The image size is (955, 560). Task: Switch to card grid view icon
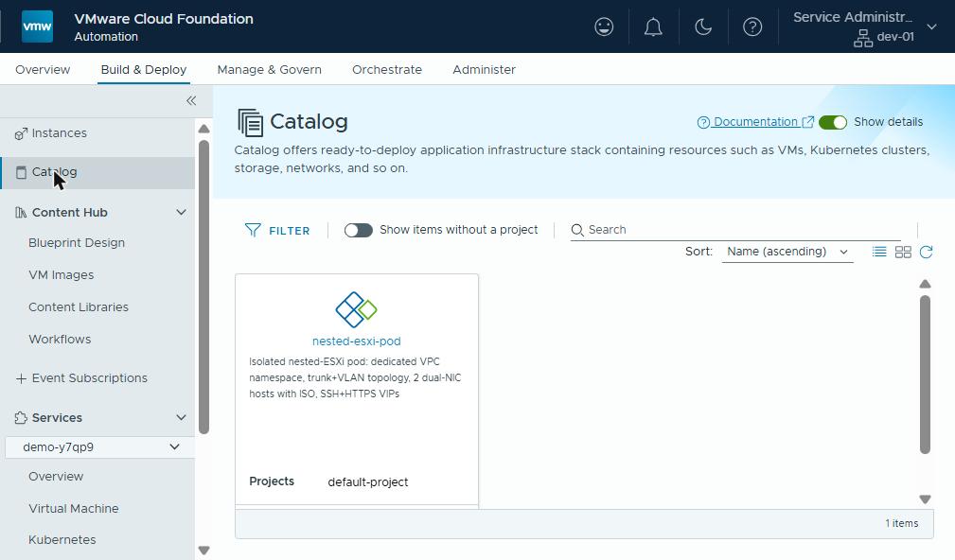coord(903,252)
